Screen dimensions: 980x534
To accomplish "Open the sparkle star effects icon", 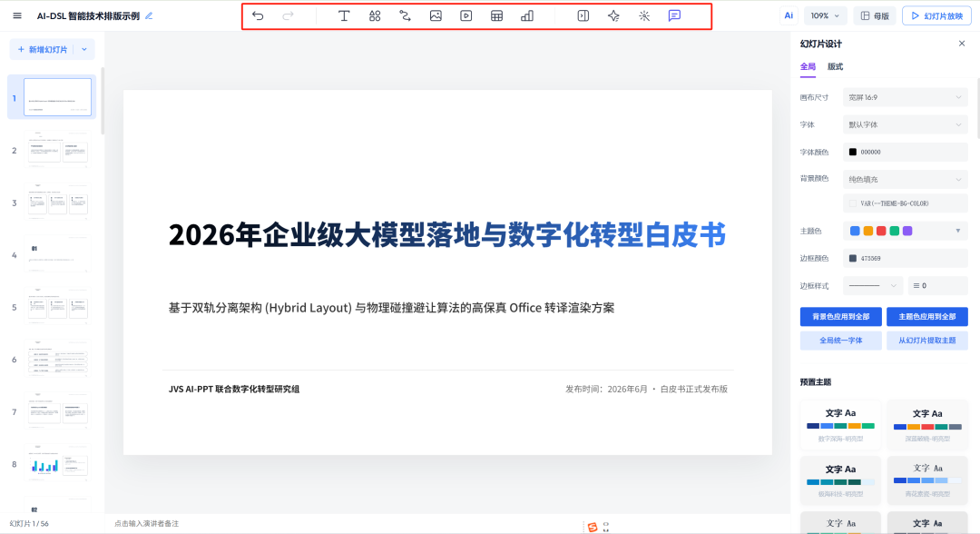I will coord(613,15).
